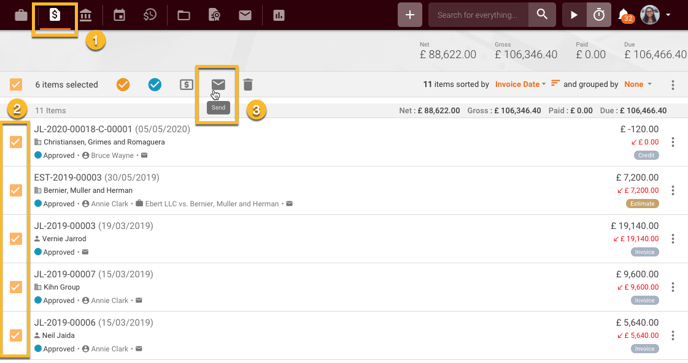The image size is (688, 363).
Task: Open the reports bar chart icon
Action: pos(279,15)
